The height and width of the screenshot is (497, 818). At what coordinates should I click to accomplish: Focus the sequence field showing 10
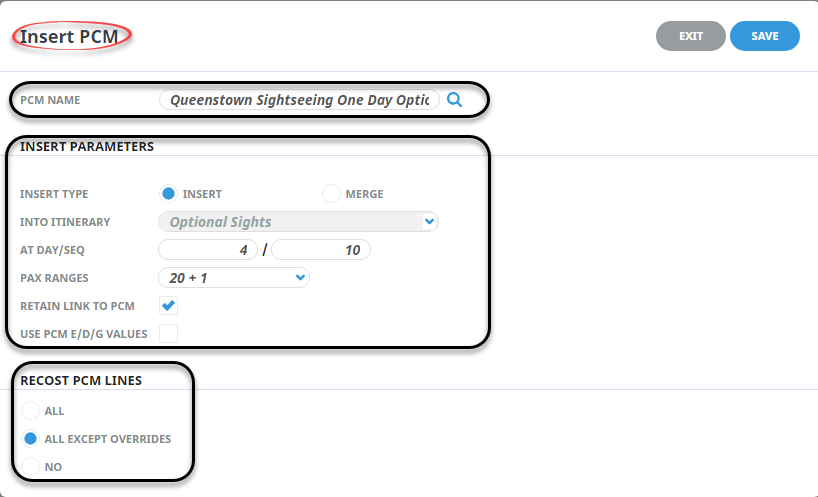coord(321,250)
